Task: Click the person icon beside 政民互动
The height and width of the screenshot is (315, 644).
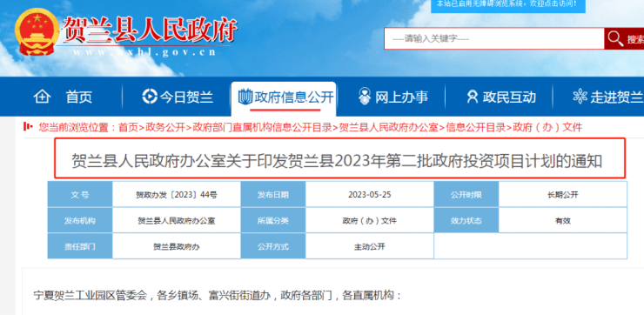Action: point(473,97)
